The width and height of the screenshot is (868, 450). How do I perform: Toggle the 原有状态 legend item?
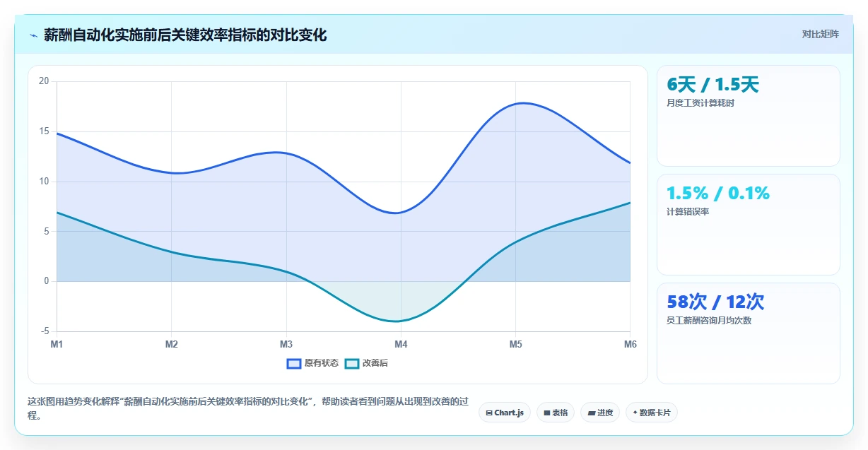(312, 363)
